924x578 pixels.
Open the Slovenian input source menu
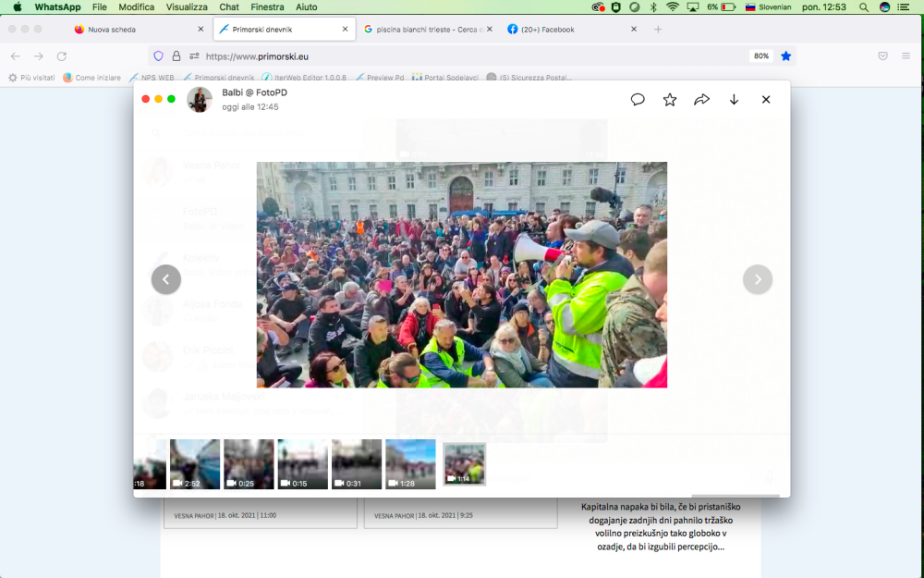point(767,7)
